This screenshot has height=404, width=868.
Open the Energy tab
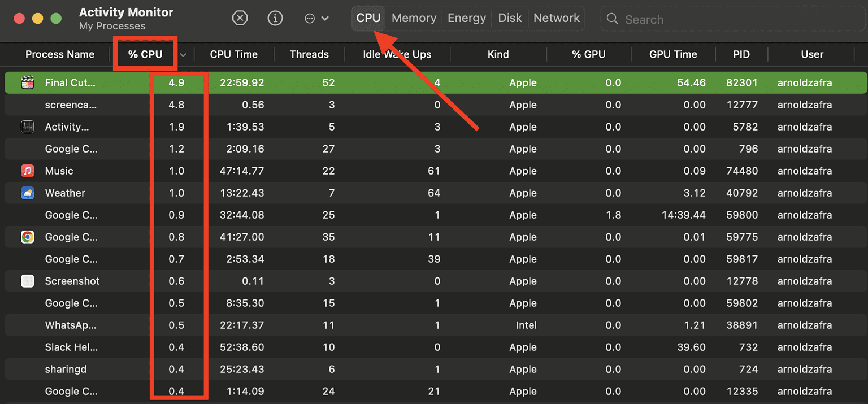coord(467,18)
